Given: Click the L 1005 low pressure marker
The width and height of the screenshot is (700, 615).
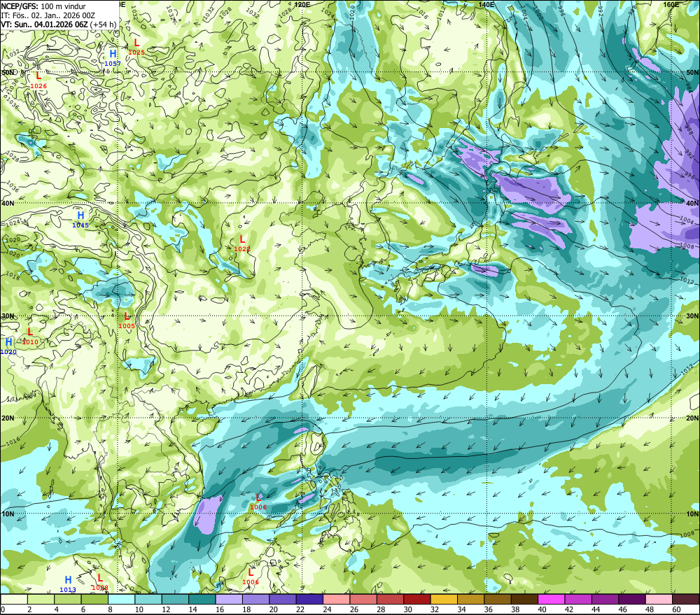Looking at the screenshot, I should tap(127, 320).
